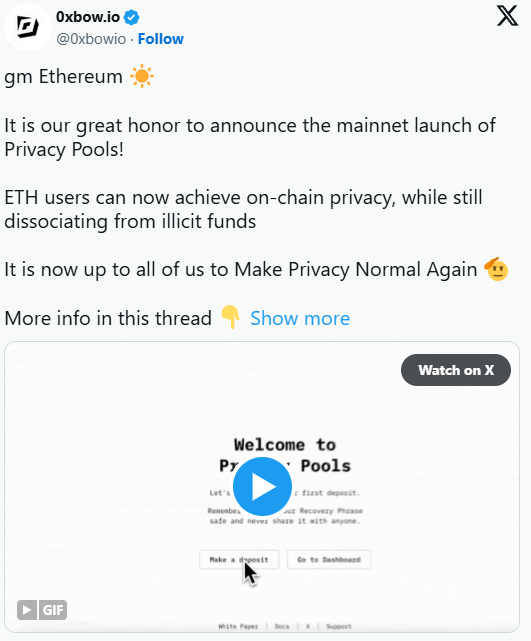Open the White Paper footer link

238,626
